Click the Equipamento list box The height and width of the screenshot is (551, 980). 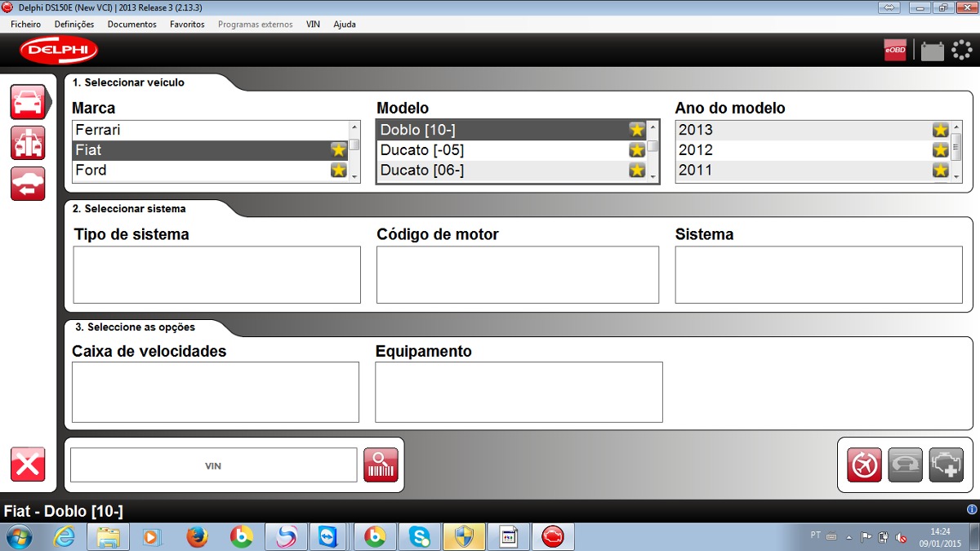tap(519, 393)
